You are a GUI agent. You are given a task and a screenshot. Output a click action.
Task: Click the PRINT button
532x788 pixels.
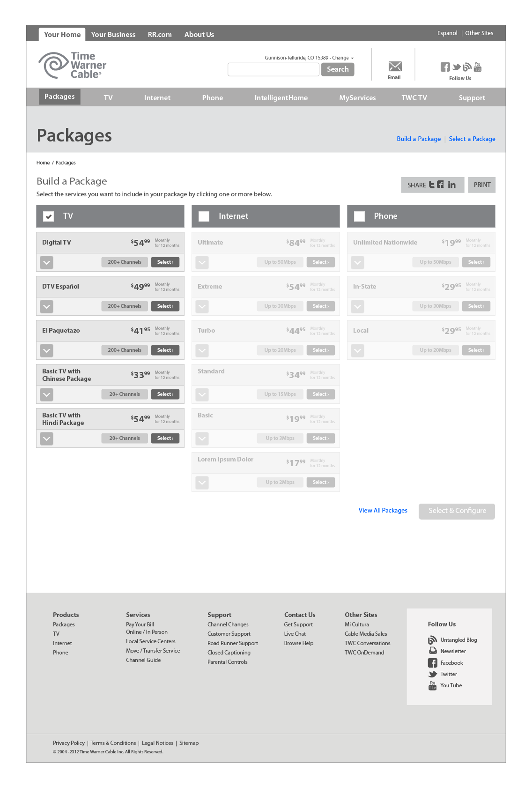[482, 185]
